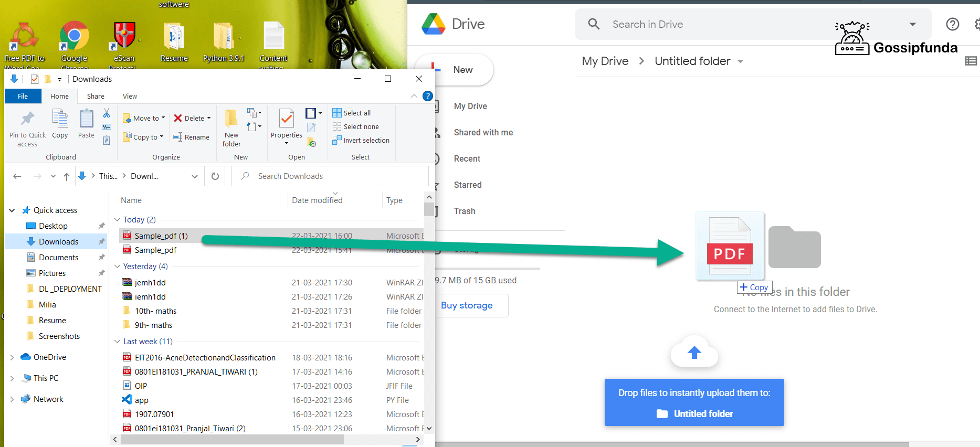Open the recent locations dropdown arrow
The width and height of the screenshot is (980, 447).
53,176
